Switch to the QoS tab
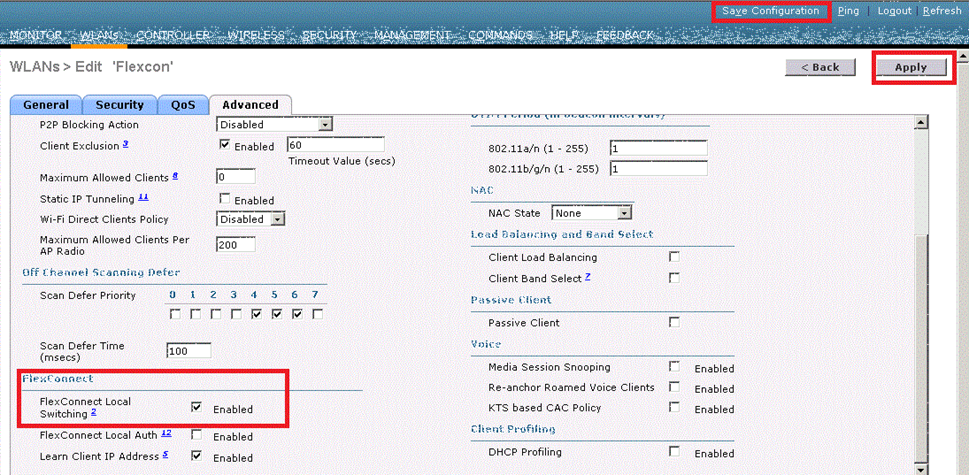The image size is (969, 475). pyautogui.click(x=183, y=105)
